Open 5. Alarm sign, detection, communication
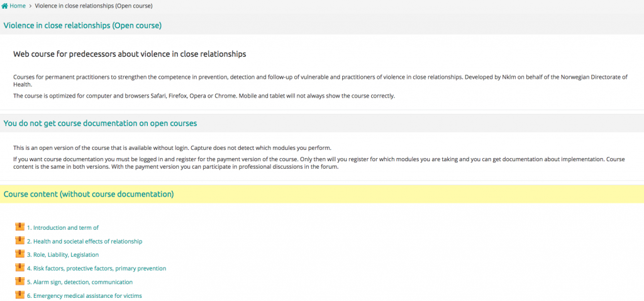 tap(80, 282)
